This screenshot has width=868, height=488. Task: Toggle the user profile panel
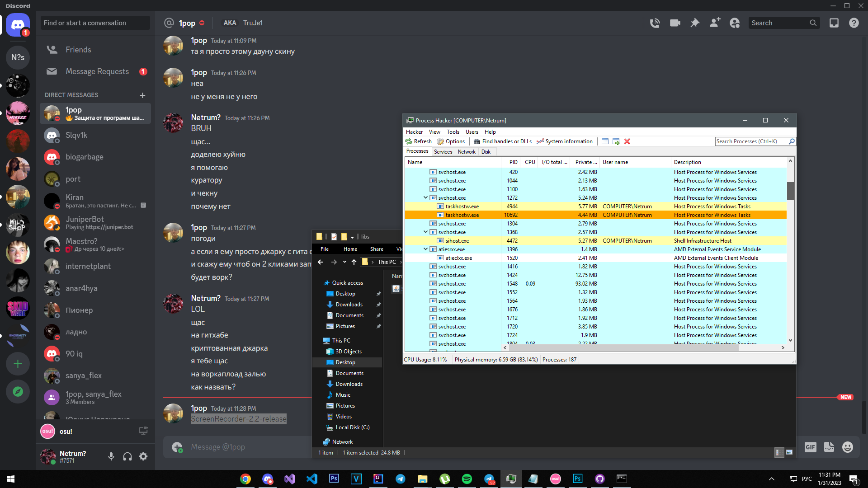[x=735, y=23]
